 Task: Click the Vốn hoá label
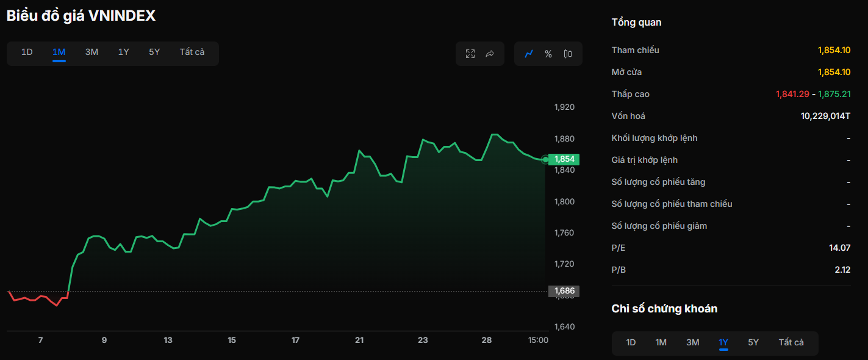coord(628,116)
